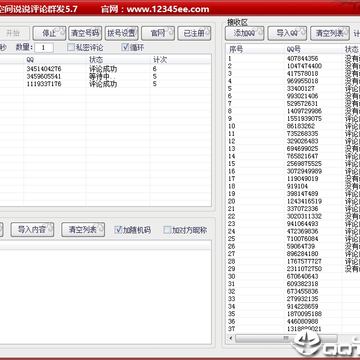Click 等待中 status cell
The image size is (360, 360).
[x=102, y=77]
